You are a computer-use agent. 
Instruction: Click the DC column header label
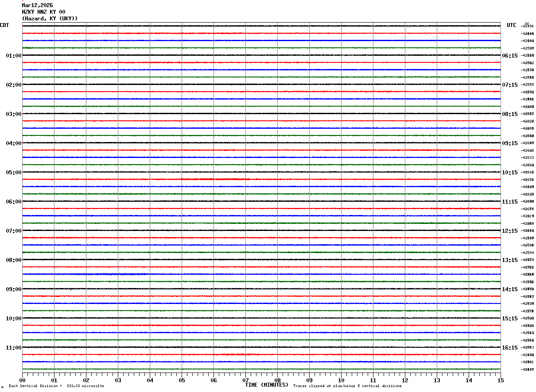[x=527, y=24]
